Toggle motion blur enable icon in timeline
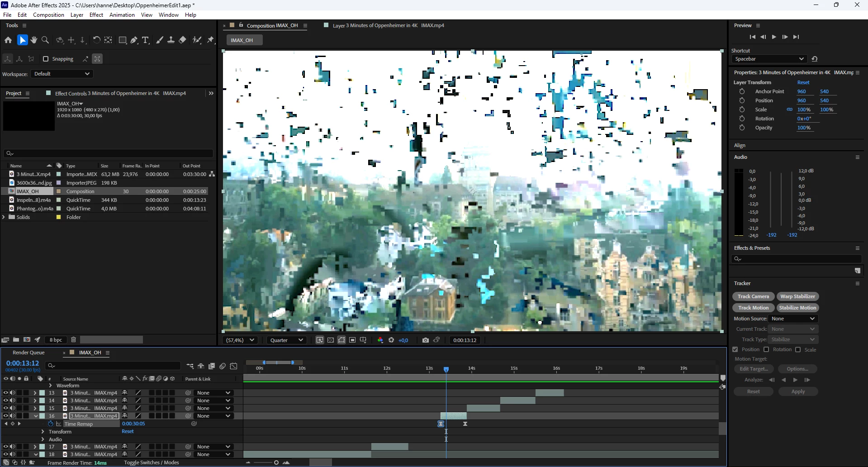This screenshot has height=467, width=868. tap(223, 366)
